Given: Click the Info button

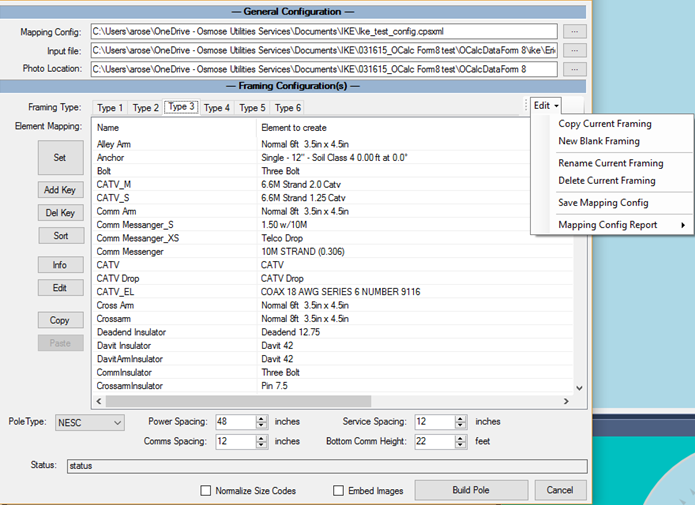Looking at the screenshot, I should (60, 265).
